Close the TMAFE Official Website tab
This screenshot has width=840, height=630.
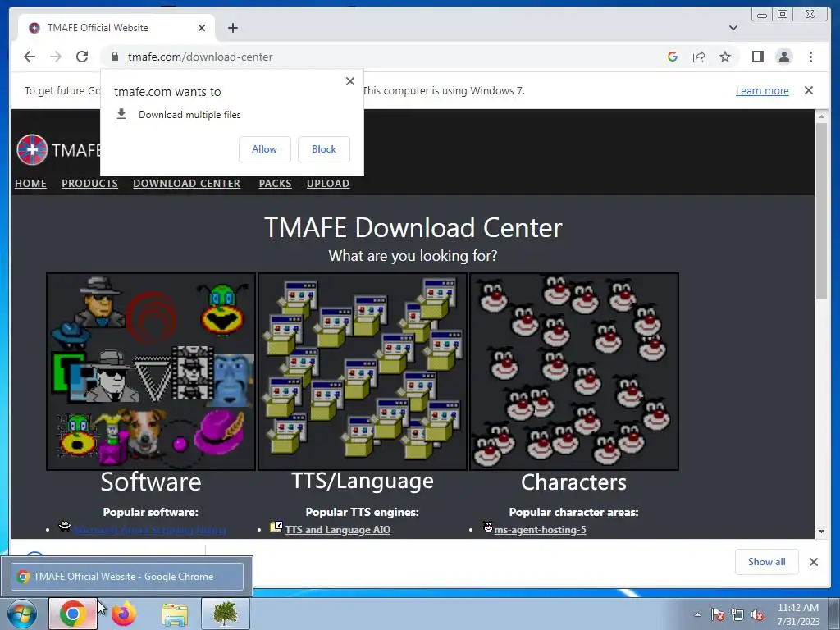point(202,28)
